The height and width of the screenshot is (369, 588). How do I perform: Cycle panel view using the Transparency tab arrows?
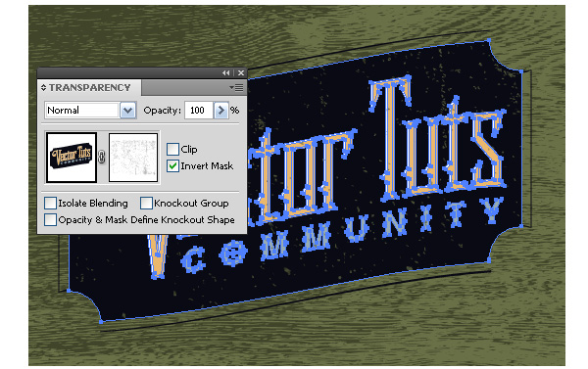pos(43,88)
